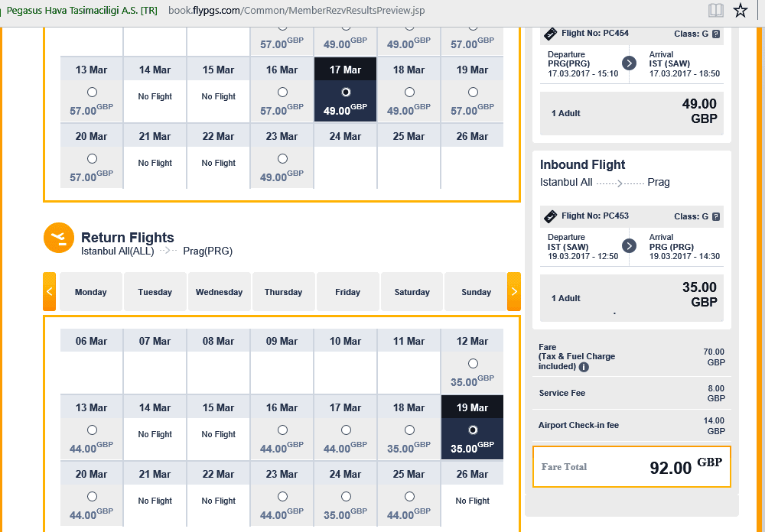Viewport: 765px width, 532px height.
Task: Click the Monday day column header
Action: pyautogui.click(x=91, y=291)
